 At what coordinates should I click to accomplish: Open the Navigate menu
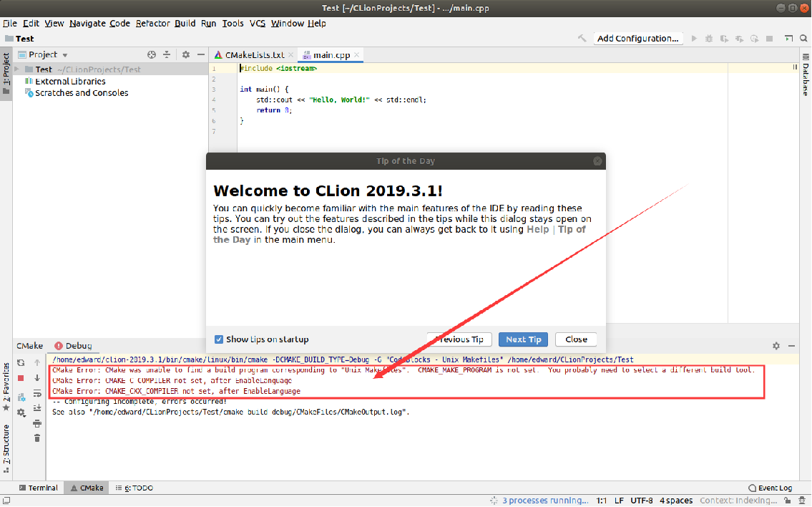click(x=87, y=24)
